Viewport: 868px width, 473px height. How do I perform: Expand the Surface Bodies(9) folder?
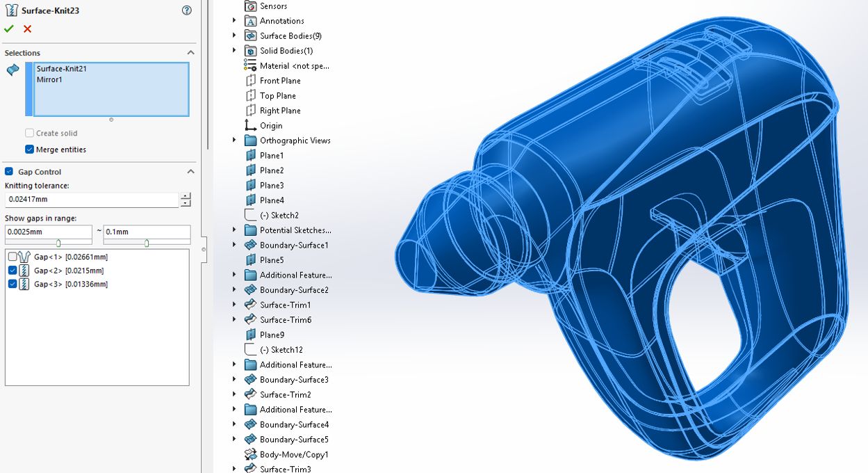coord(234,35)
